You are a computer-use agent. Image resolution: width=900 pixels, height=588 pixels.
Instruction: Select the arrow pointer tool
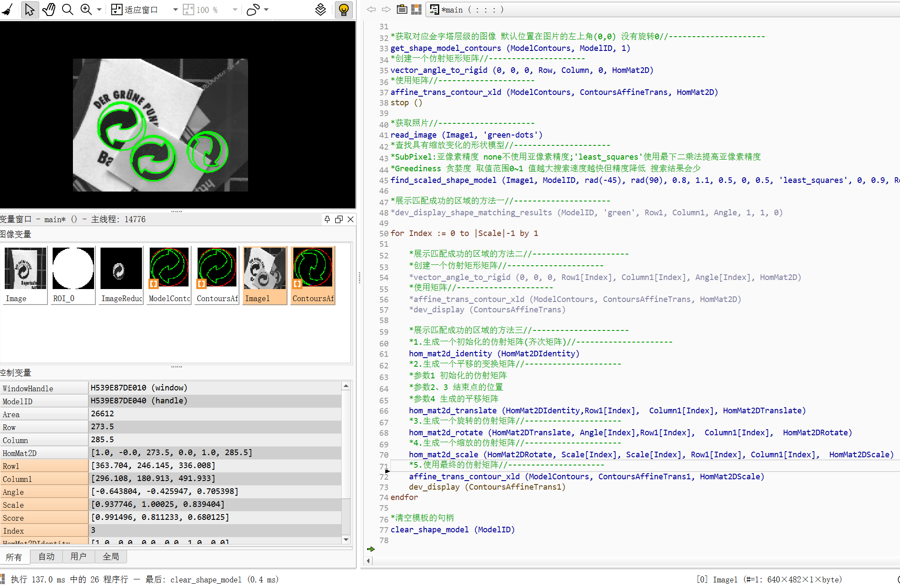(29, 9)
